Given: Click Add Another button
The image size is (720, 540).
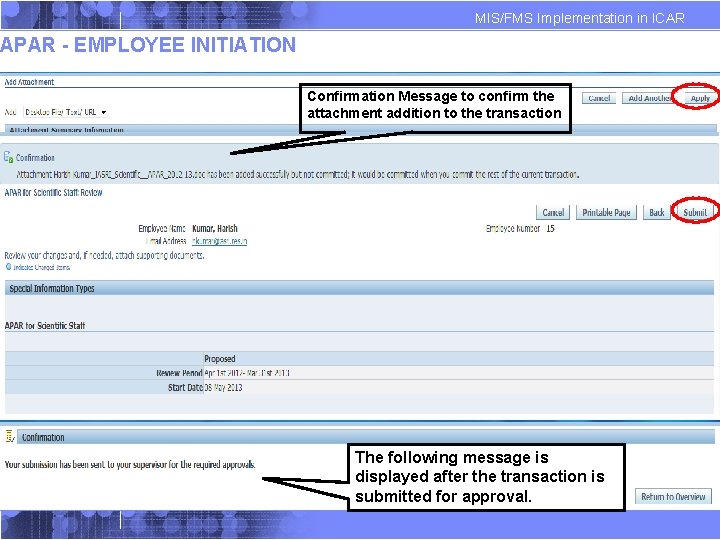Looking at the screenshot, I should pyautogui.click(x=649, y=98).
